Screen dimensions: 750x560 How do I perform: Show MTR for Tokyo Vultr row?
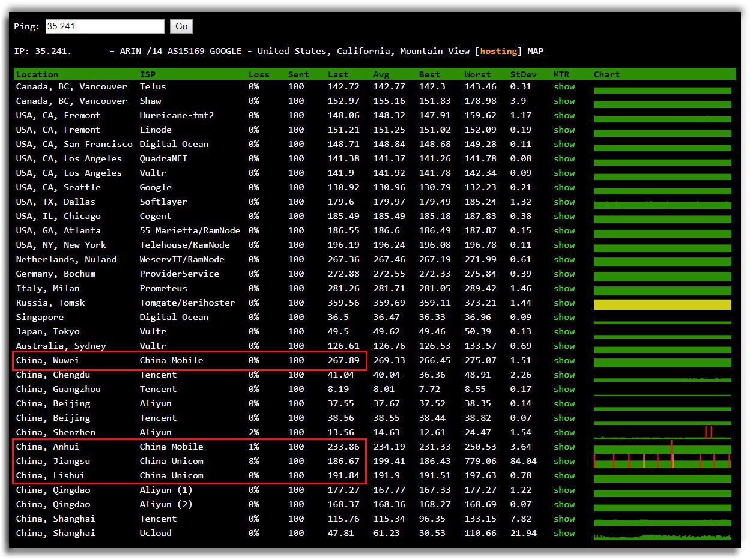pyautogui.click(x=564, y=331)
